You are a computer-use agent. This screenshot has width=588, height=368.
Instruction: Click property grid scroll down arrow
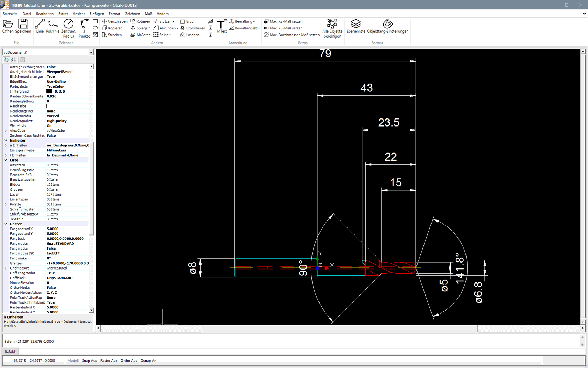(91, 310)
